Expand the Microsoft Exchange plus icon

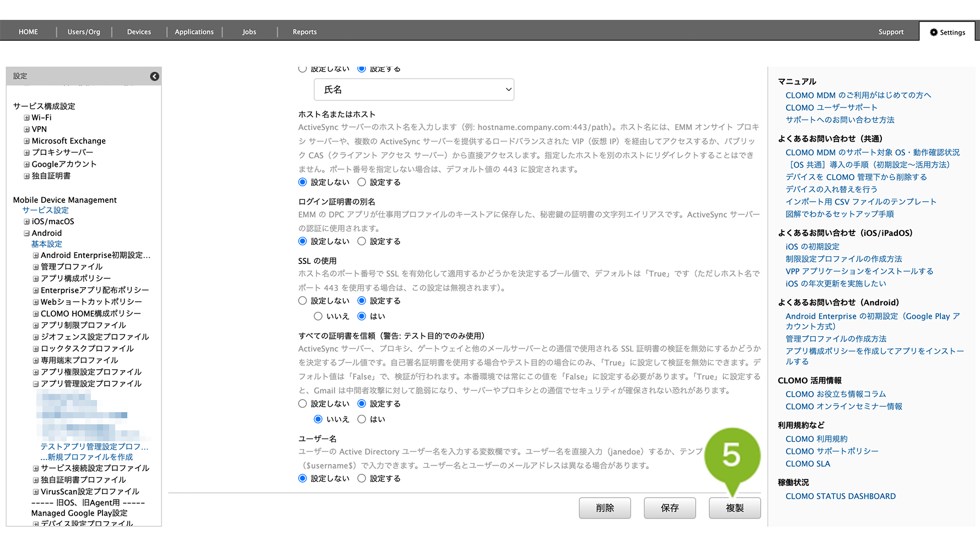pyautogui.click(x=26, y=141)
